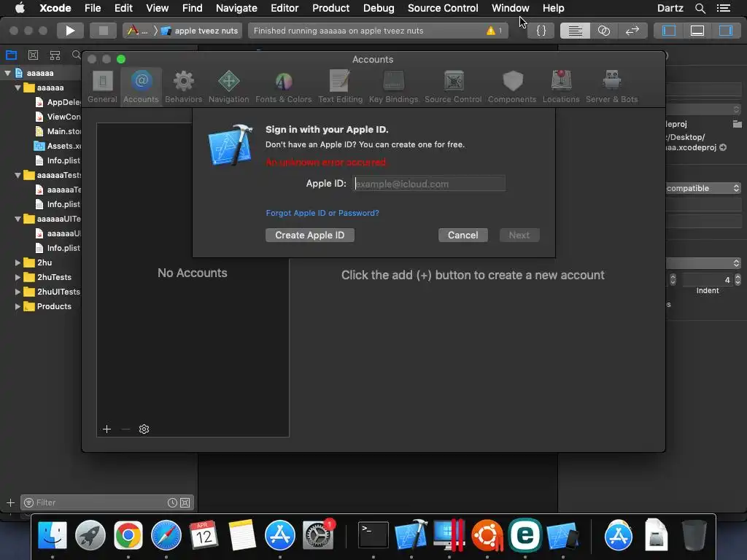Open System Preferences from the Dock
The width and height of the screenshot is (747, 560).
click(x=318, y=535)
